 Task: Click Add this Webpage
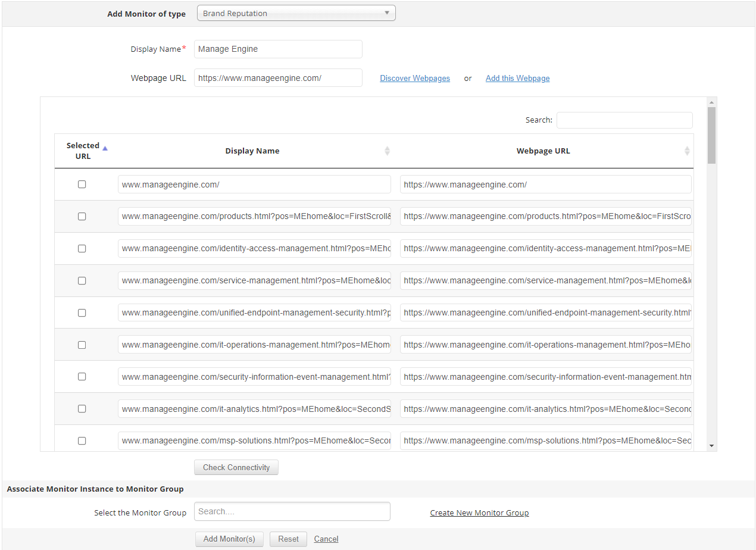point(517,78)
